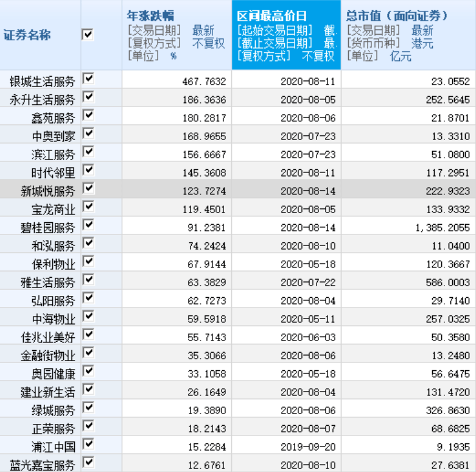Toggle the checkbox for 绿城服务
The width and height of the screenshot is (476, 472).
[x=88, y=407]
